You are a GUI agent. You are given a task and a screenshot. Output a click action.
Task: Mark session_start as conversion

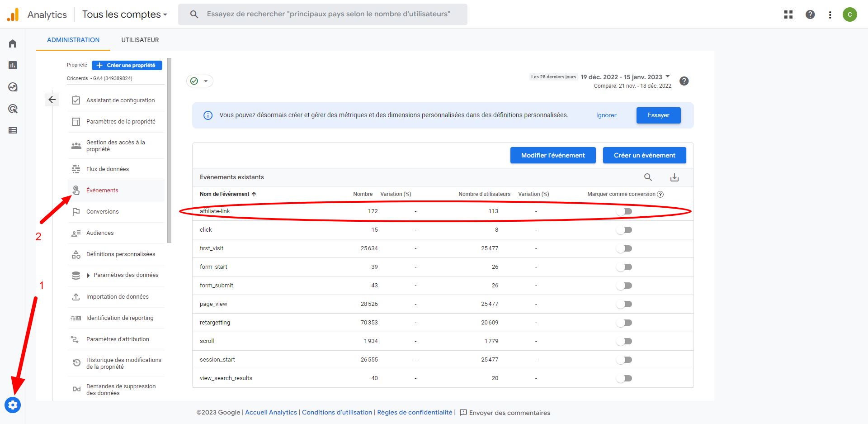[624, 360]
